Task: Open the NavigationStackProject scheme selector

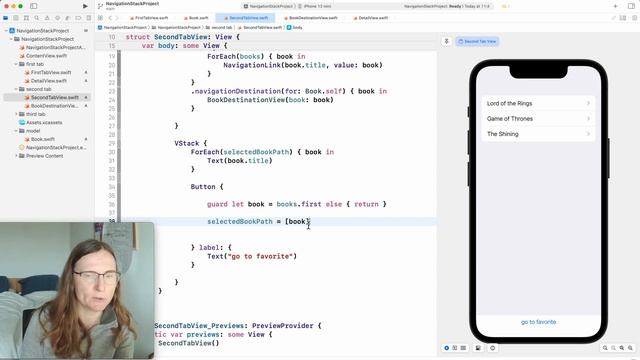Action: (x=268, y=6)
